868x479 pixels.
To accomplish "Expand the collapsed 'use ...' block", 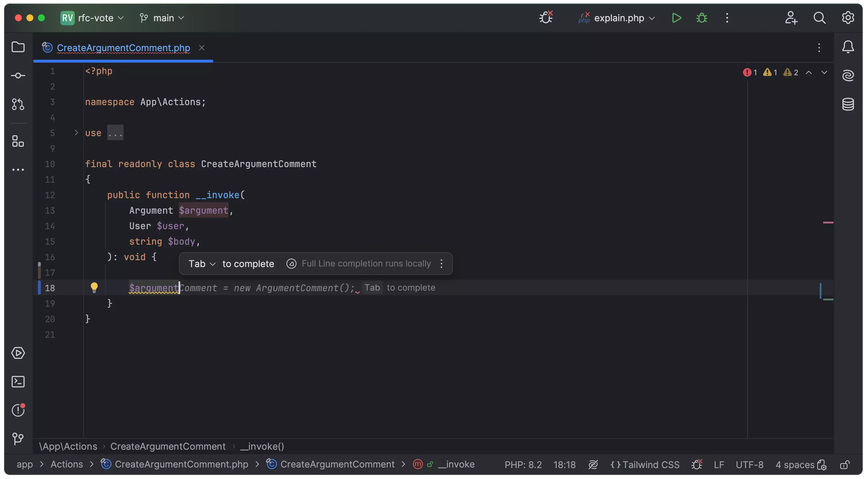I will coord(76,133).
